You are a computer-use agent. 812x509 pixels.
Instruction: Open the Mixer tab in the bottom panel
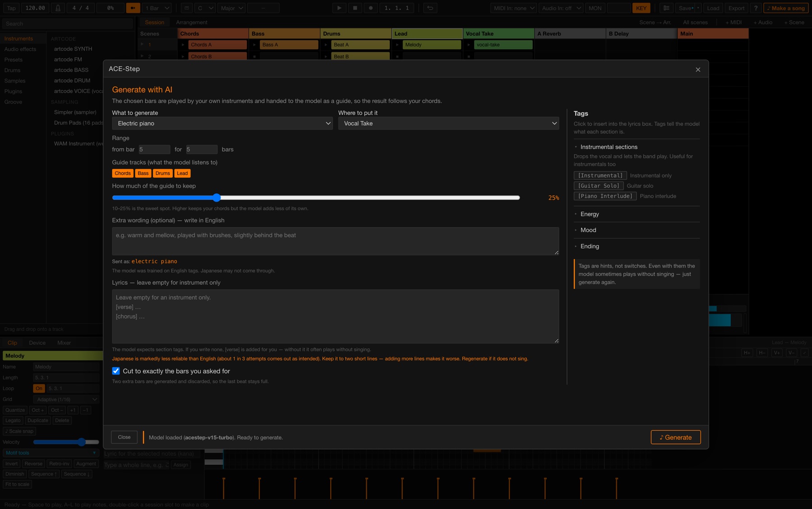click(x=64, y=343)
